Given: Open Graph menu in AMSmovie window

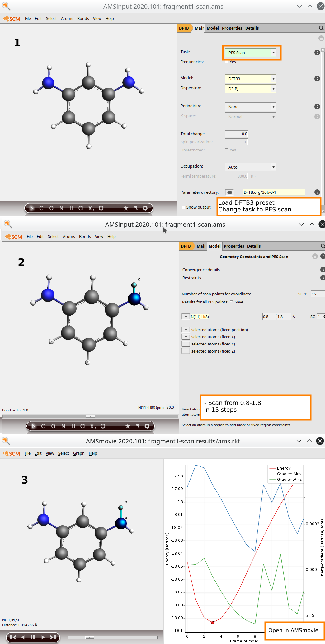Looking at the screenshot, I should (x=79, y=453).
